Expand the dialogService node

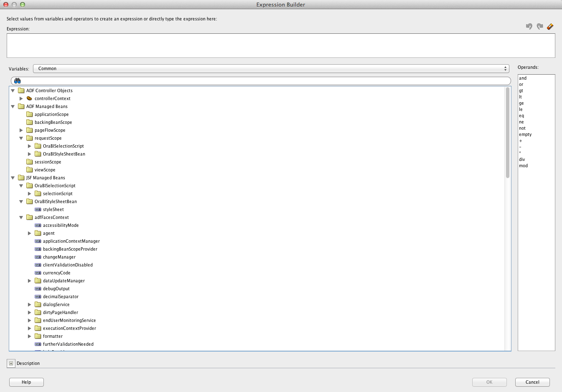(29, 304)
